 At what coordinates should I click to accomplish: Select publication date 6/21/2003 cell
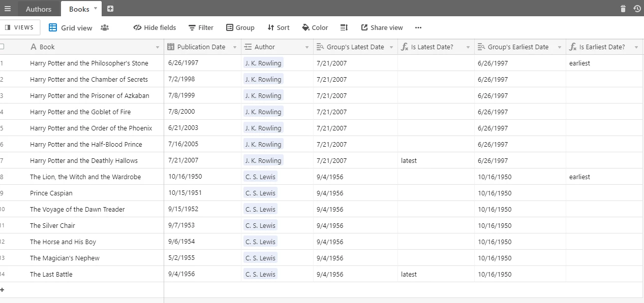[x=202, y=128]
